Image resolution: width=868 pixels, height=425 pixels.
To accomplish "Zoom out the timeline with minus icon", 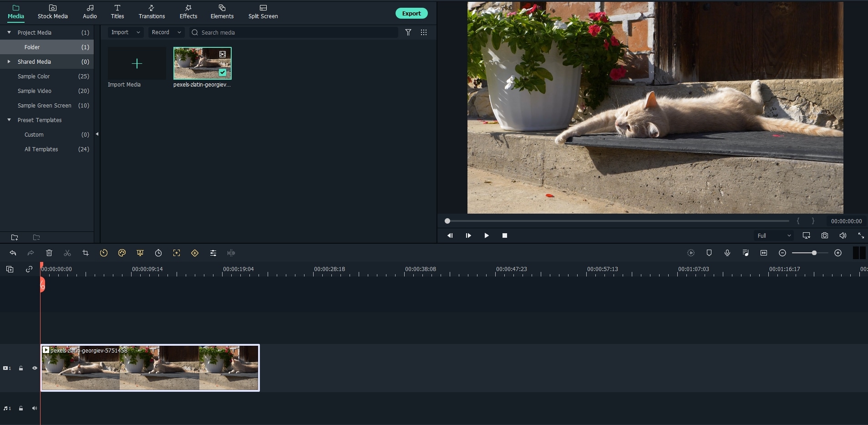I will point(782,253).
